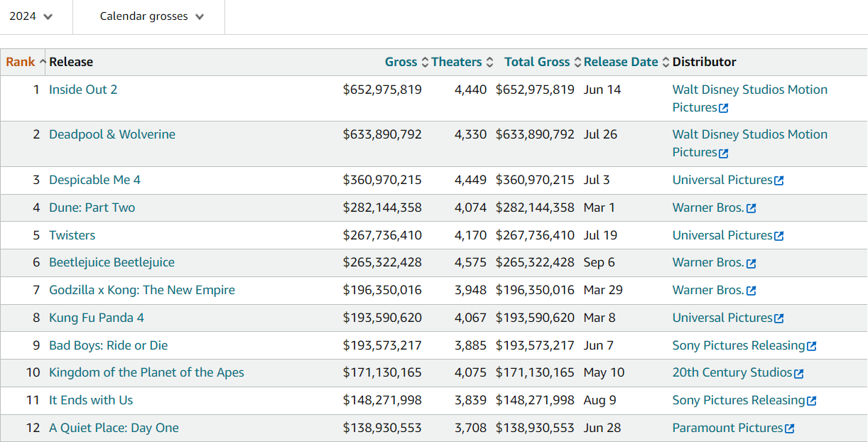Click the external link icon in Twisters row
868x442 pixels.
point(779,236)
